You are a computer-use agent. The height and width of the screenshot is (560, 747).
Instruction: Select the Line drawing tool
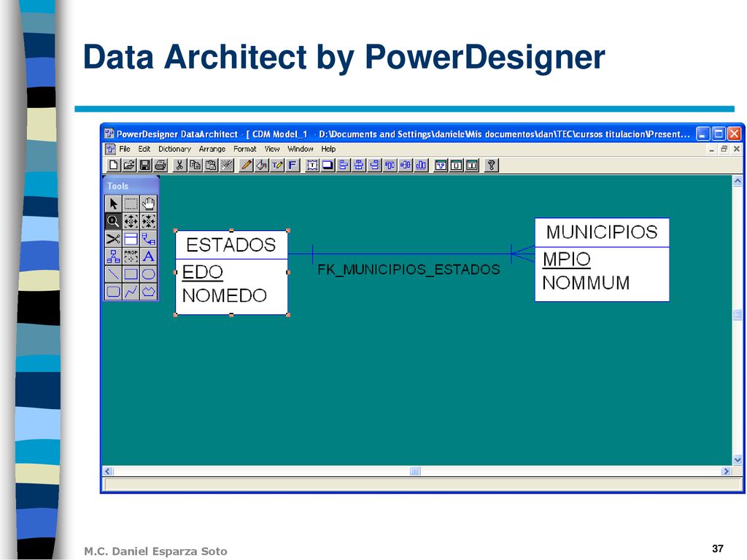(113, 274)
